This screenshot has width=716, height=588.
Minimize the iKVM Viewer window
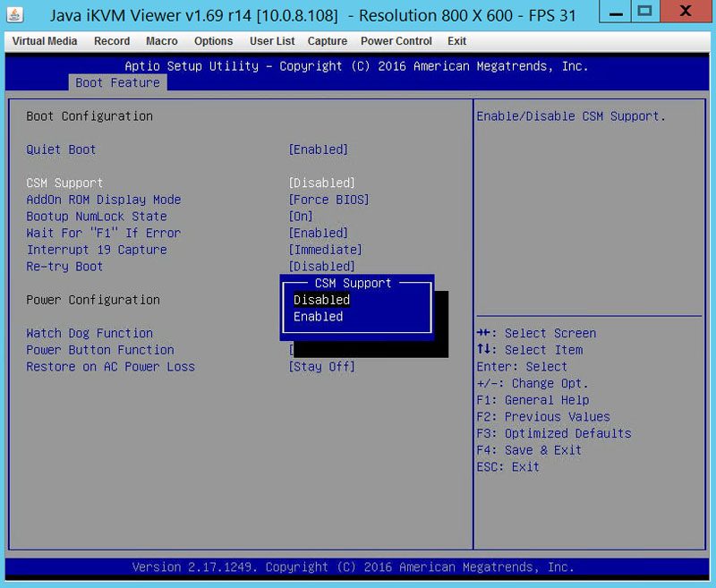616,12
